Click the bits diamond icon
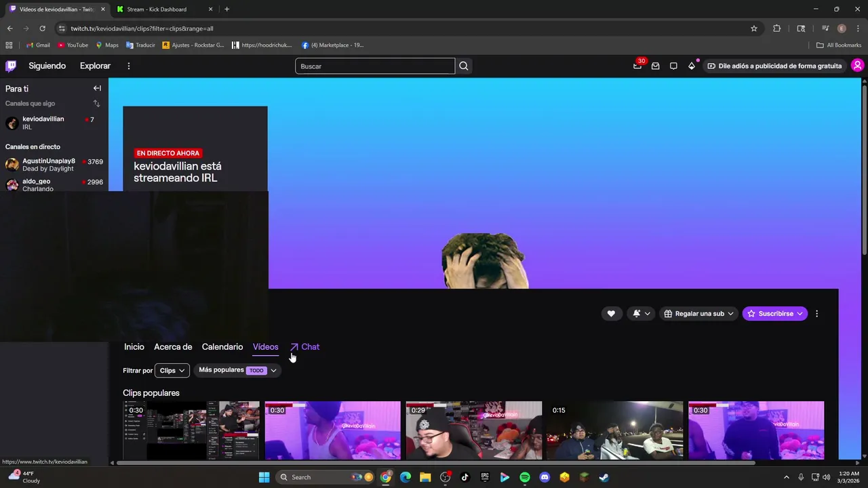Image resolution: width=868 pixels, height=488 pixels. (691, 66)
